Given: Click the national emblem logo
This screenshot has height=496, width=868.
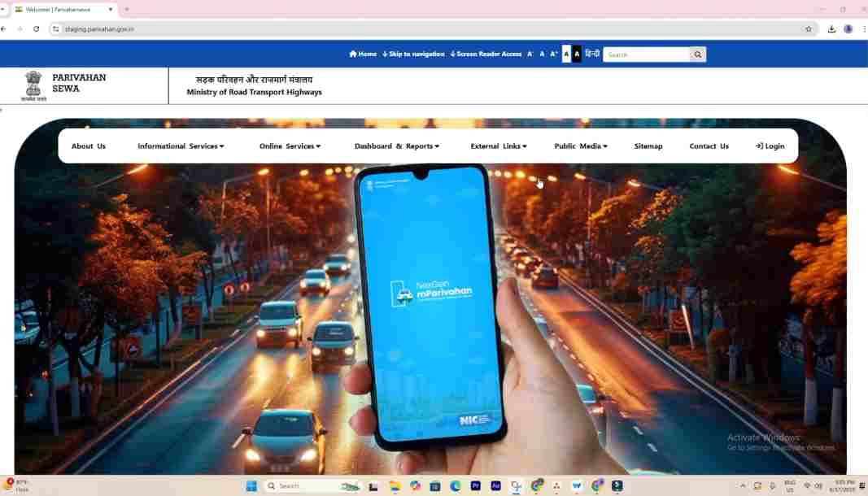Looking at the screenshot, I should (x=33, y=86).
